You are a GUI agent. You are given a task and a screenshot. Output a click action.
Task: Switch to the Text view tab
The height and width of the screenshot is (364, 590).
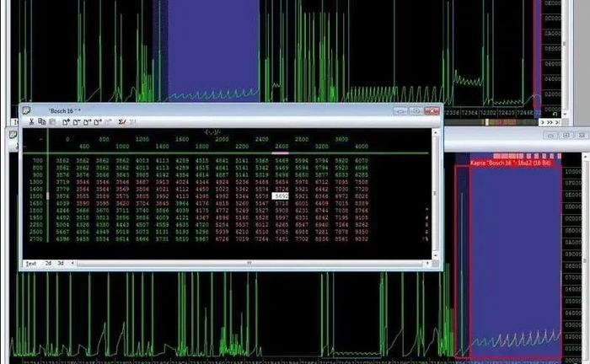tap(31, 264)
